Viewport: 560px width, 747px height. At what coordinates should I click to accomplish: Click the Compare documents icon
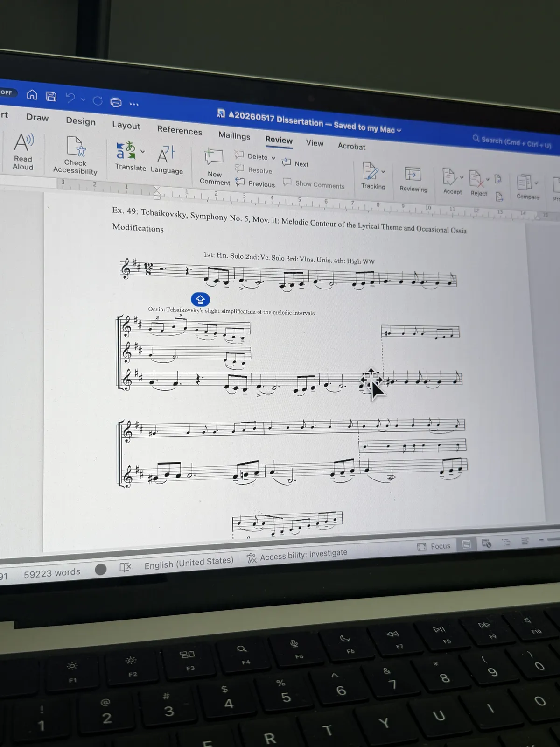click(524, 182)
